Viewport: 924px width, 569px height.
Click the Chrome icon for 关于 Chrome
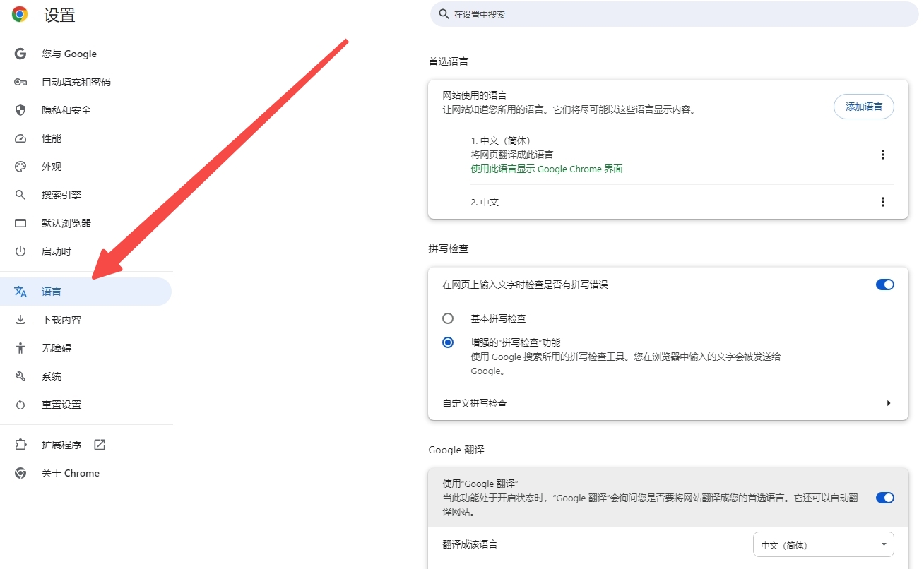20,473
